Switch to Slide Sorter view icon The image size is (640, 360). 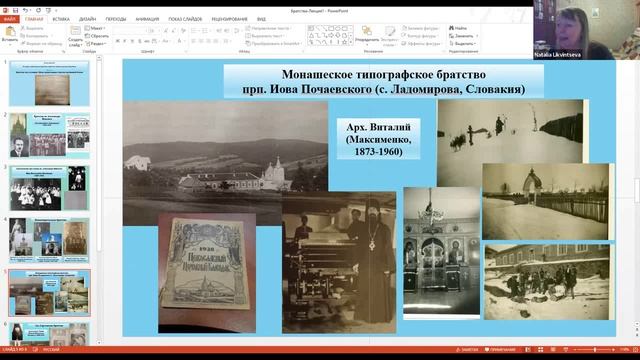tap(540, 350)
